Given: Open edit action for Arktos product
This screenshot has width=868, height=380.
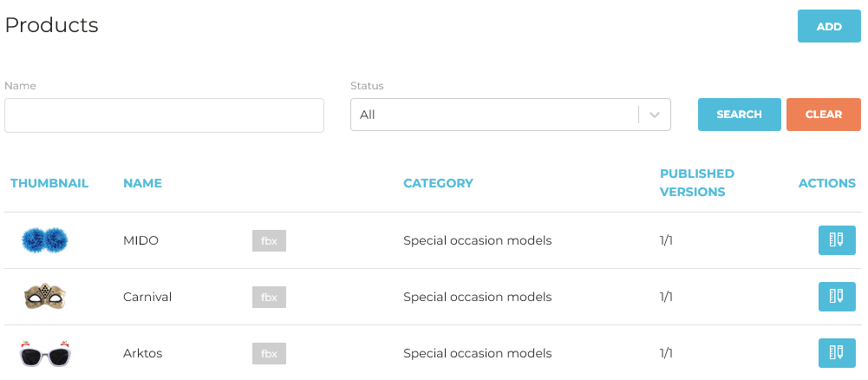Looking at the screenshot, I should 836,353.
